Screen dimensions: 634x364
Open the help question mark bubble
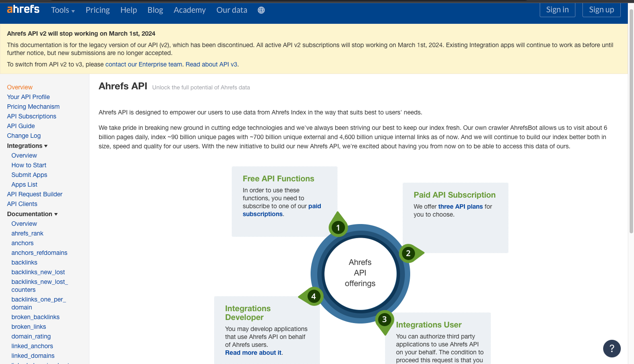612,349
